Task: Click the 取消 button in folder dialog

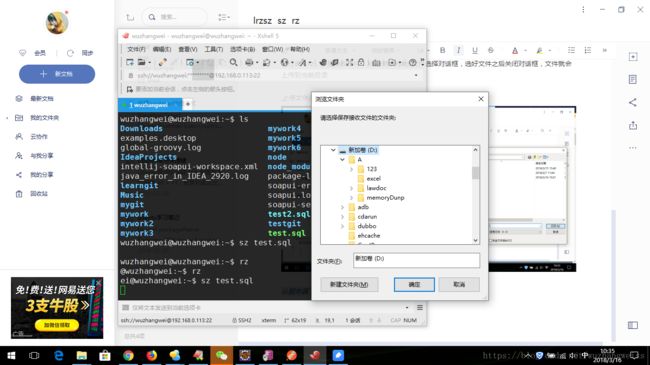Action: click(459, 285)
